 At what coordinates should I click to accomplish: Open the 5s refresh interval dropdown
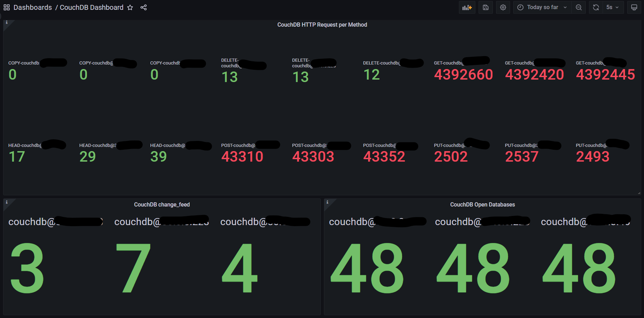pyautogui.click(x=613, y=7)
